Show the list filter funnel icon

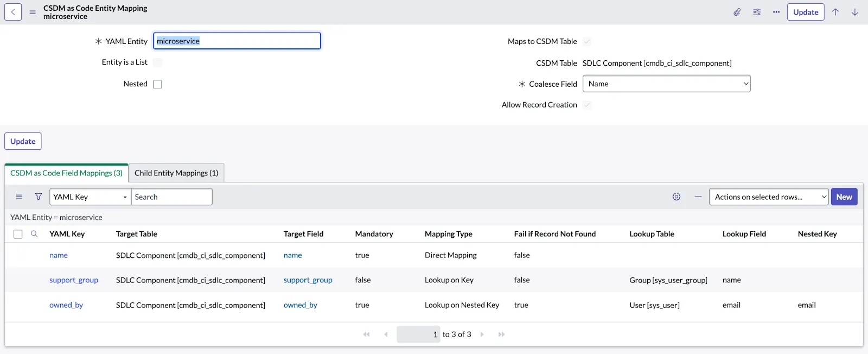39,197
